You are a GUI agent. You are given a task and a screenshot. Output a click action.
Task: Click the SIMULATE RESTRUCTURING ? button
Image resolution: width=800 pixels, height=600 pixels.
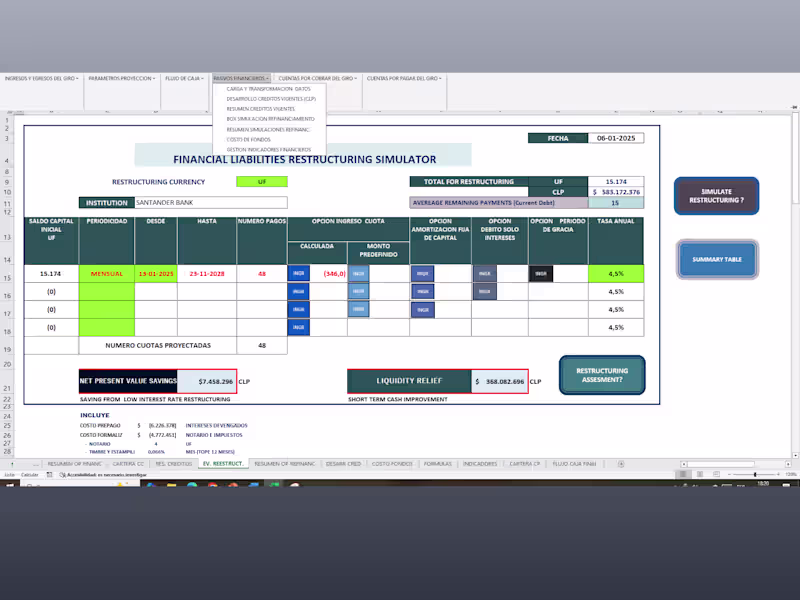(716, 196)
